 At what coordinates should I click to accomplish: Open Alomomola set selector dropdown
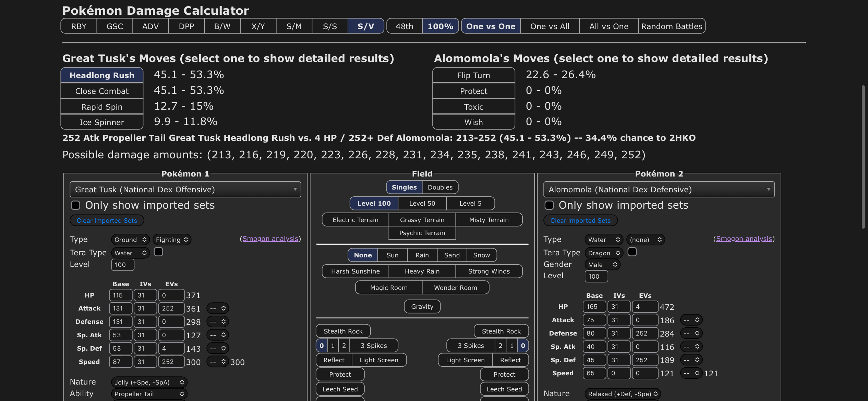[659, 189]
